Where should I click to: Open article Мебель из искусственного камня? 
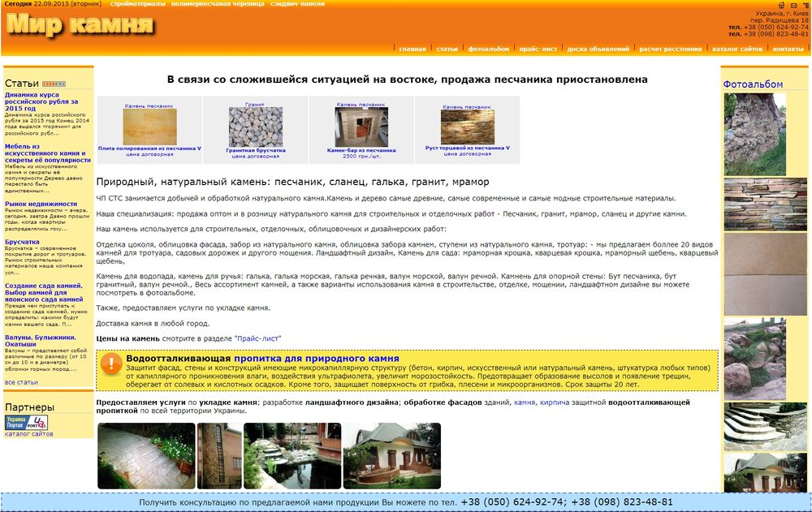coord(48,153)
